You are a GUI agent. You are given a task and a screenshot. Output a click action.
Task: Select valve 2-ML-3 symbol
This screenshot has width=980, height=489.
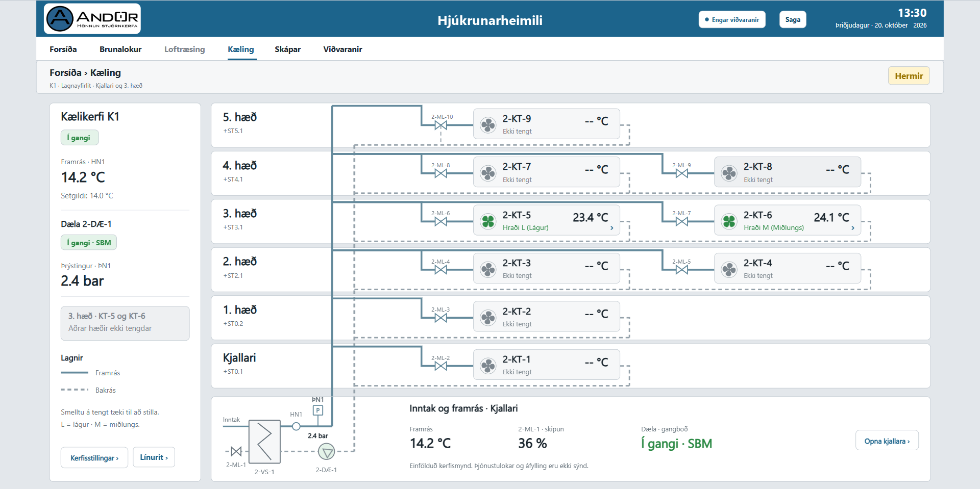(441, 318)
